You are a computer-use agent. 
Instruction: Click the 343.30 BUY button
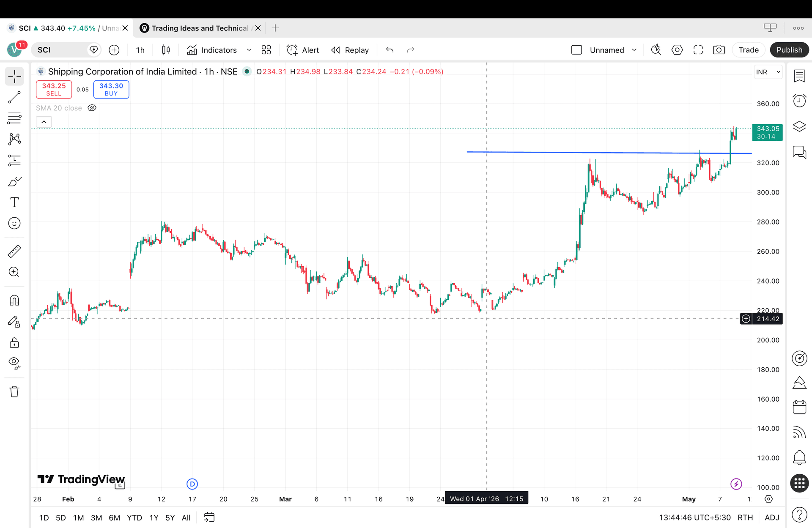click(x=111, y=89)
